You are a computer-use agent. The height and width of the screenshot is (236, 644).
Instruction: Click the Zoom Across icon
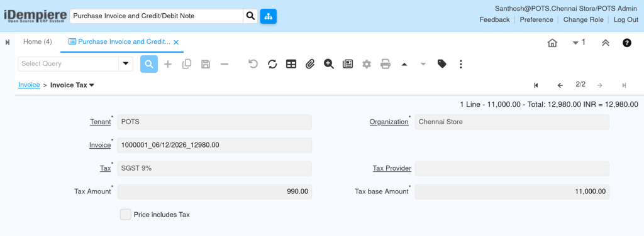click(328, 64)
